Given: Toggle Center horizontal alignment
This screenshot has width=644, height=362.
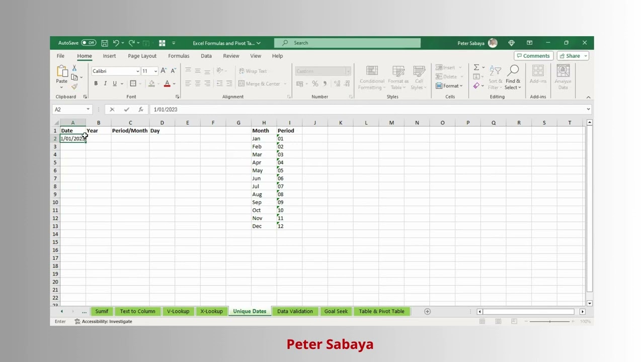Looking at the screenshot, I should pos(198,83).
